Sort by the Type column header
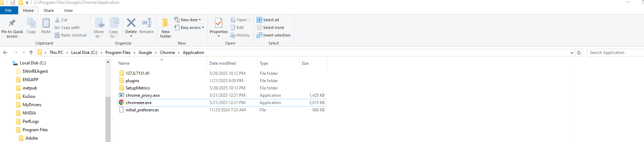 [x=278, y=63]
